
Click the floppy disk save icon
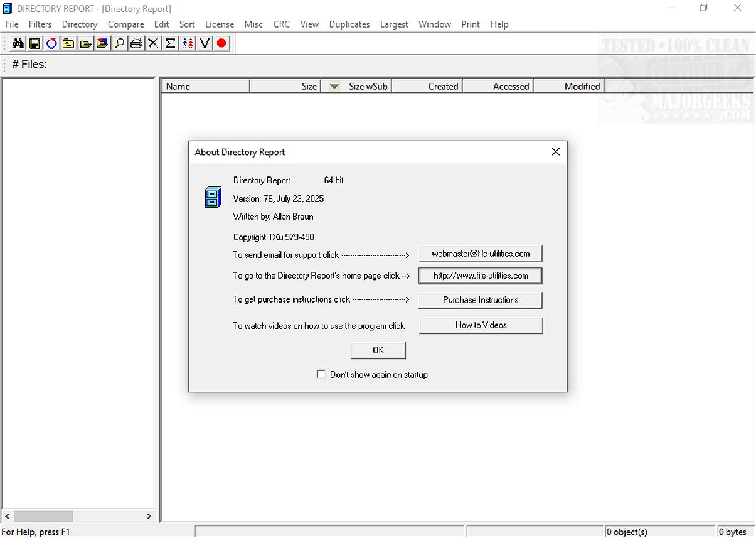tap(35, 43)
